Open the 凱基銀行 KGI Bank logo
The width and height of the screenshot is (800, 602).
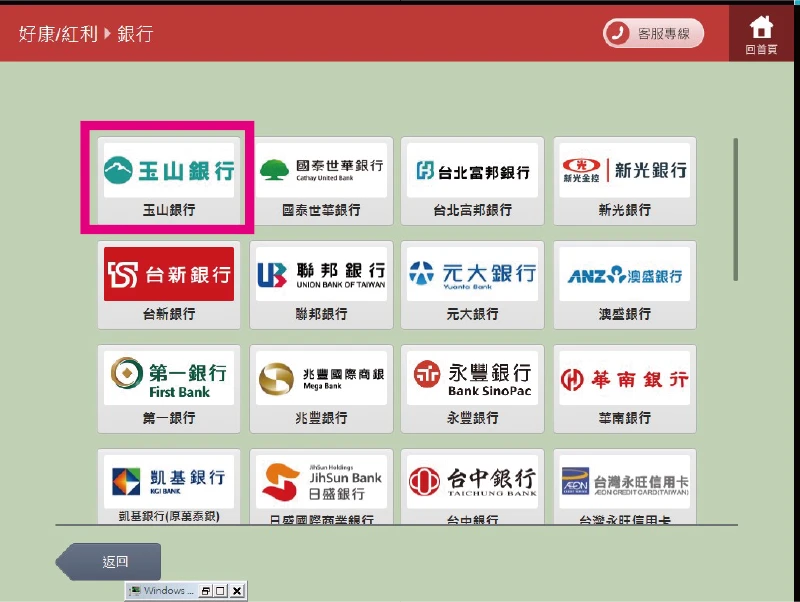point(169,482)
